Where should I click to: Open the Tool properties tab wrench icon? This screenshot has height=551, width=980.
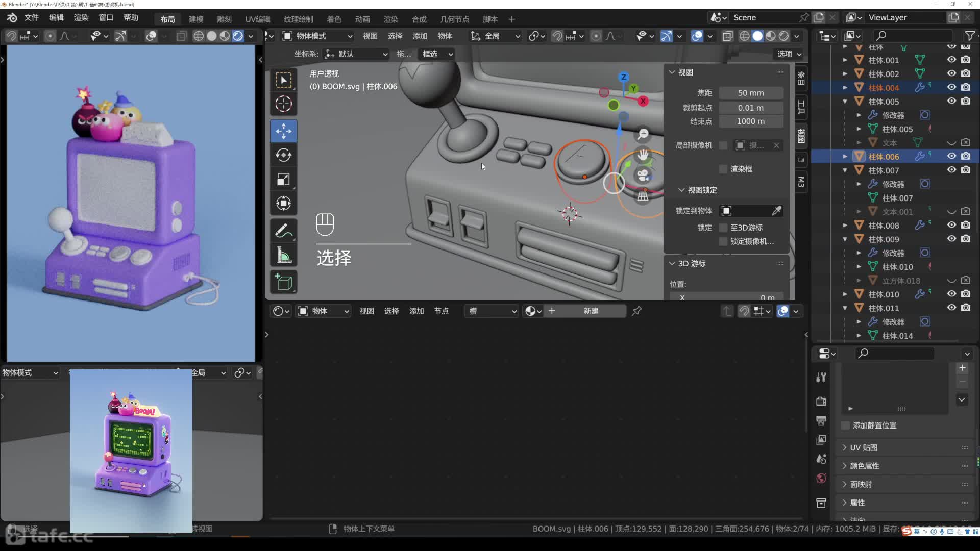pos(821,378)
